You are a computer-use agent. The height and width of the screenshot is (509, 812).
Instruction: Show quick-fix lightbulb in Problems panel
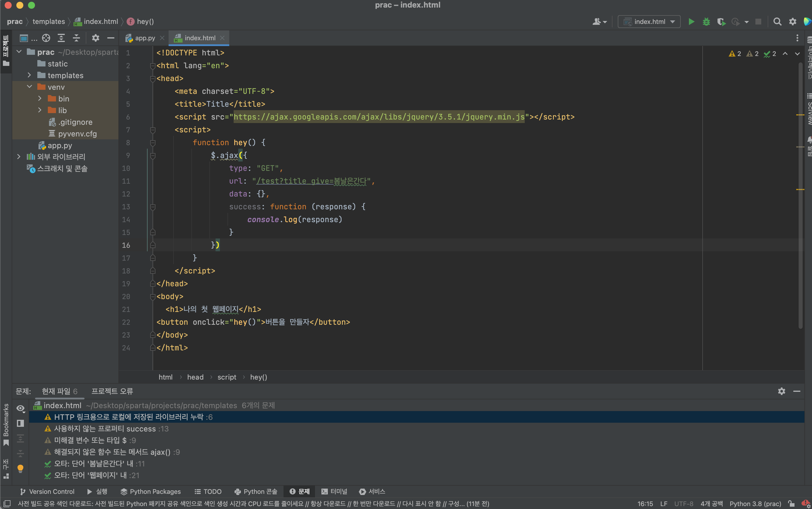[x=20, y=468]
